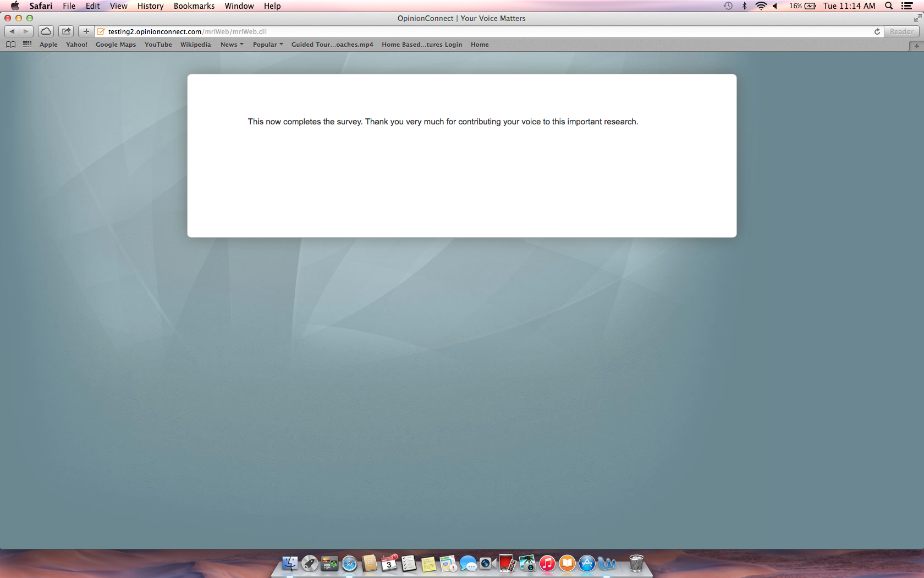Open the Window menu
The width and height of the screenshot is (924, 578).
[x=239, y=6]
